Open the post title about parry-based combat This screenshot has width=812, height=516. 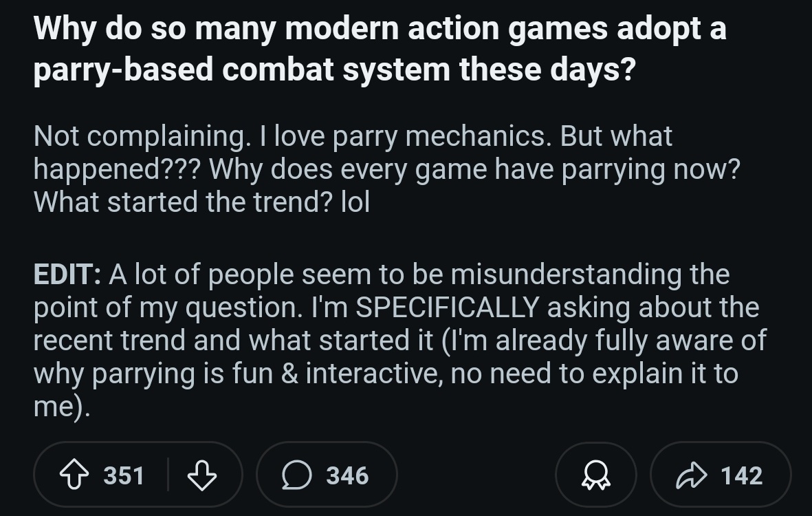pyautogui.click(x=380, y=49)
